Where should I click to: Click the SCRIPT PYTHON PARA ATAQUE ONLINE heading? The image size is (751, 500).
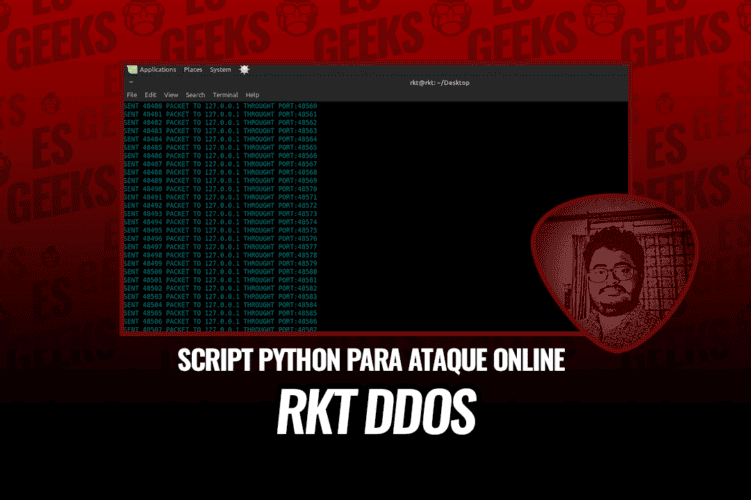[371, 360]
